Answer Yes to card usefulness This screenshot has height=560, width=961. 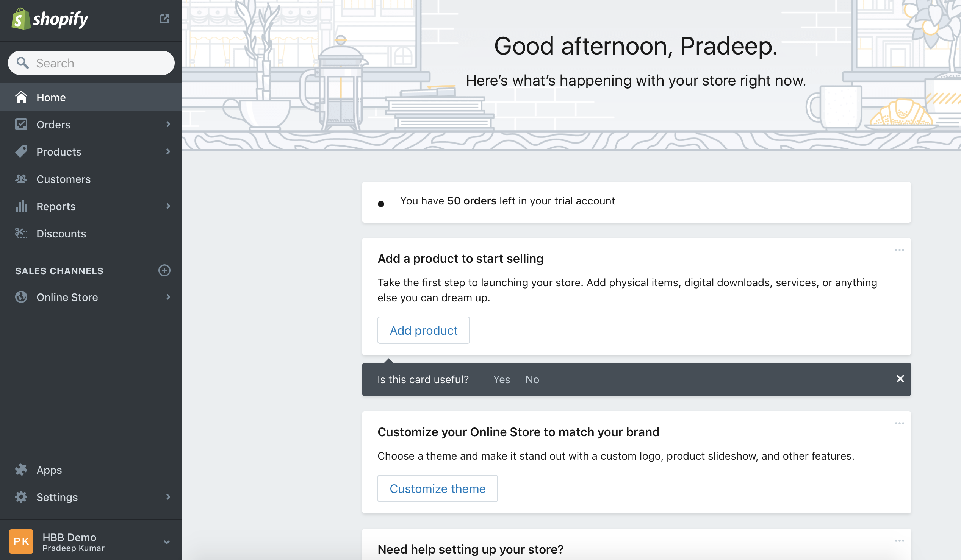click(x=501, y=379)
